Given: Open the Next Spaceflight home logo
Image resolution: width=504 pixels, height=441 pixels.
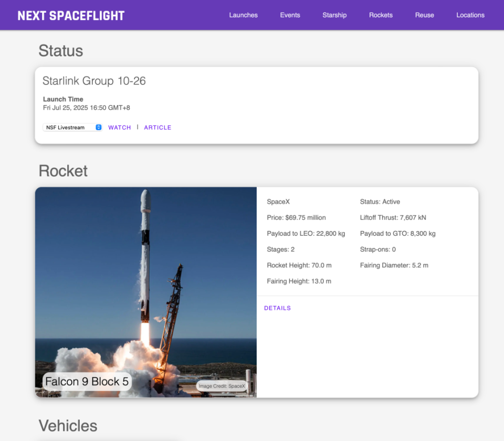Looking at the screenshot, I should 71,15.
